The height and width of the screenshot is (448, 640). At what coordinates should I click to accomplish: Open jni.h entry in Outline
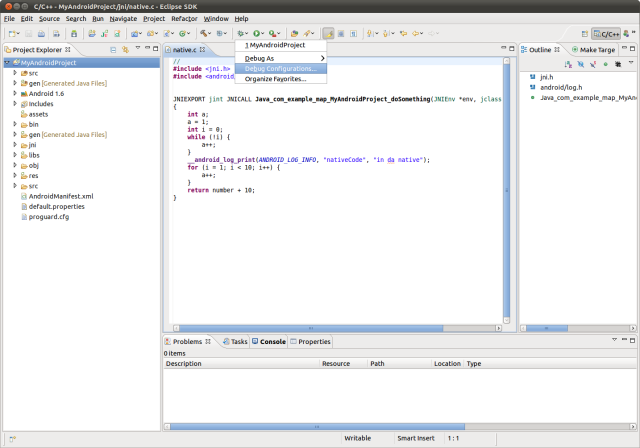(546, 77)
